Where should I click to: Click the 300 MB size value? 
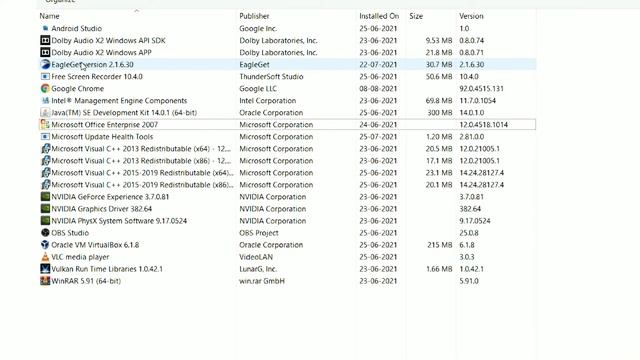(x=439, y=113)
